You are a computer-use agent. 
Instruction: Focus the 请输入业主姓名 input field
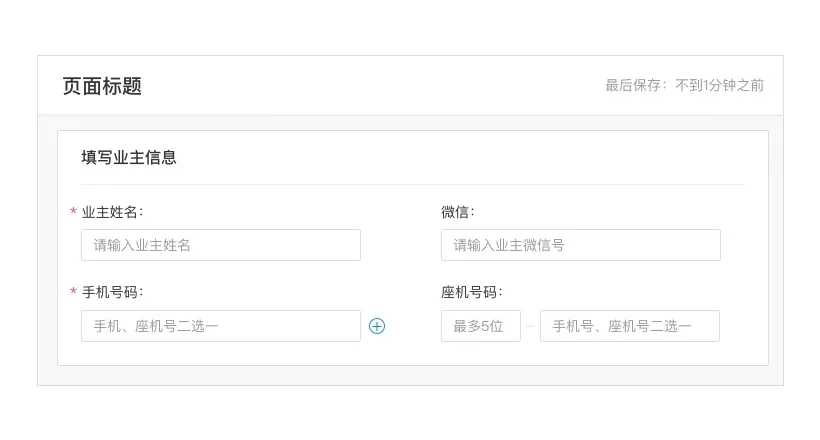point(221,245)
